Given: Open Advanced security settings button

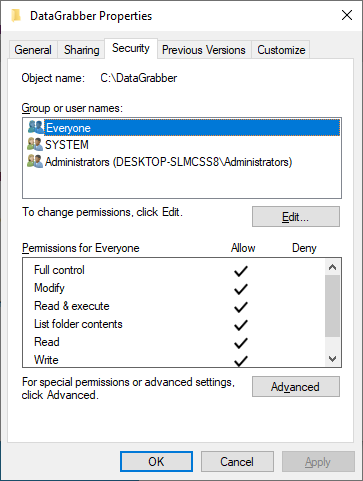Looking at the screenshot, I should coord(296,387).
